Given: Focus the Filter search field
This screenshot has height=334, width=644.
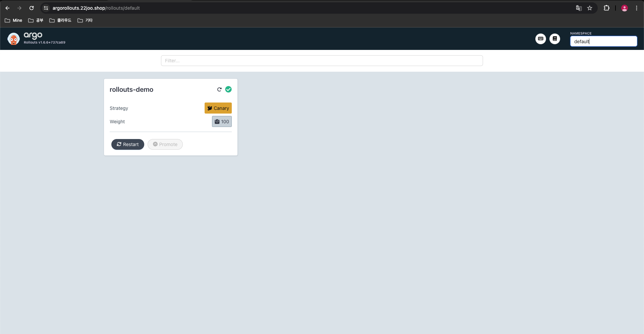Looking at the screenshot, I should point(322,61).
